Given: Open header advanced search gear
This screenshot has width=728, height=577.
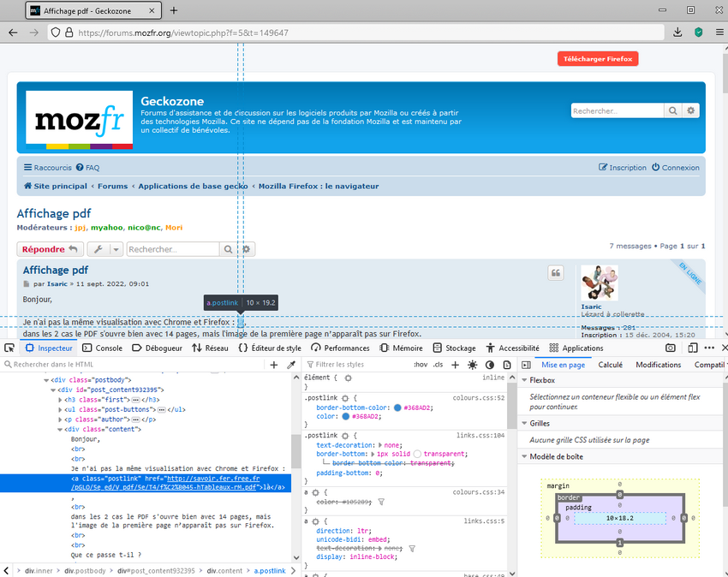Looking at the screenshot, I should click(691, 110).
